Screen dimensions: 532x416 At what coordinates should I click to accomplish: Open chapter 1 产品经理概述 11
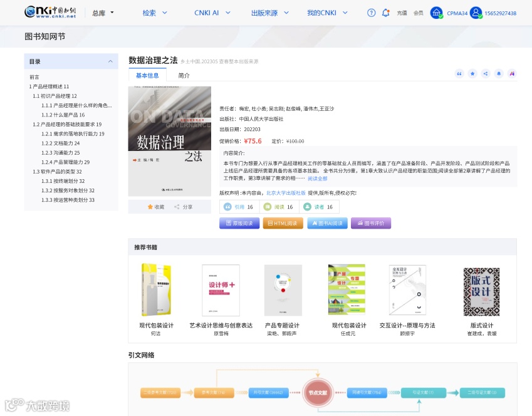tap(49, 86)
